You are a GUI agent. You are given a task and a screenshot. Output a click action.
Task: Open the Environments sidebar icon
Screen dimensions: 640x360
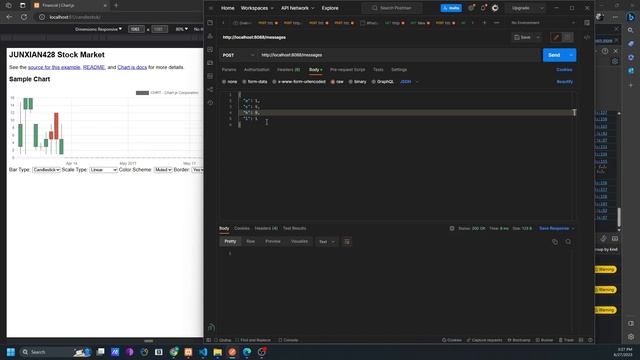point(210,50)
